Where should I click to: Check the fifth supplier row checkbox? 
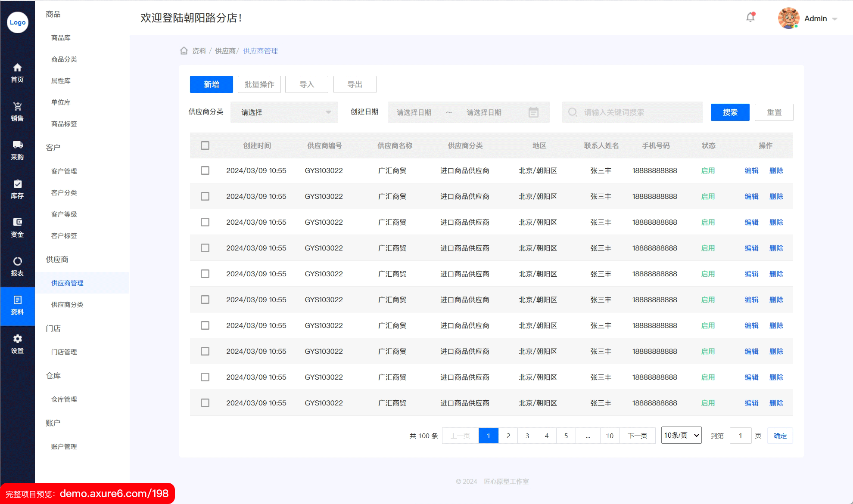coord(205,274)
